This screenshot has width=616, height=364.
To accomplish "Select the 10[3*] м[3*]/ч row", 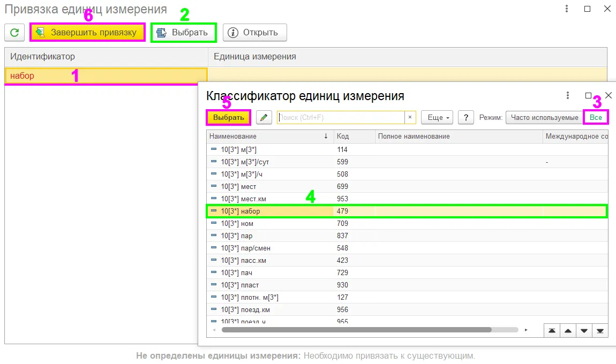I will (x=408, y=174).
